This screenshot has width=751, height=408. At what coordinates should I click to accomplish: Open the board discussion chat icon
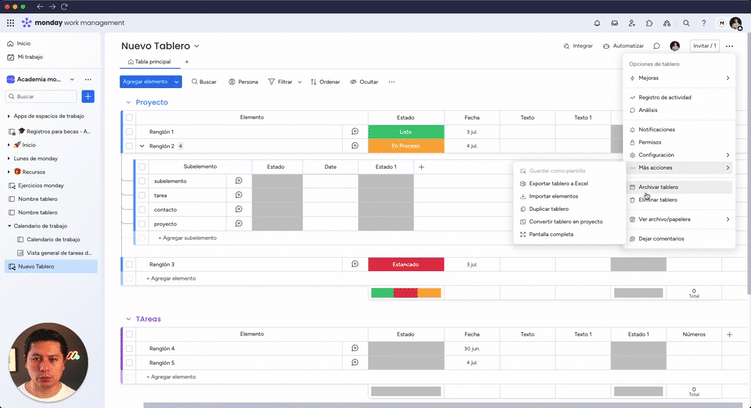pyautogui.click(x=657, y=46)
